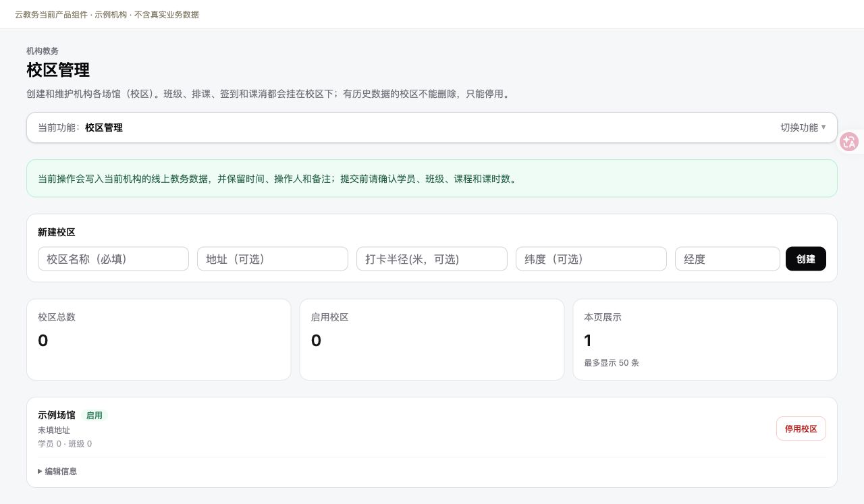Click the 最多显示 50 条 note
Viewport: 864px width, 504px height.
tap(612, 363)
